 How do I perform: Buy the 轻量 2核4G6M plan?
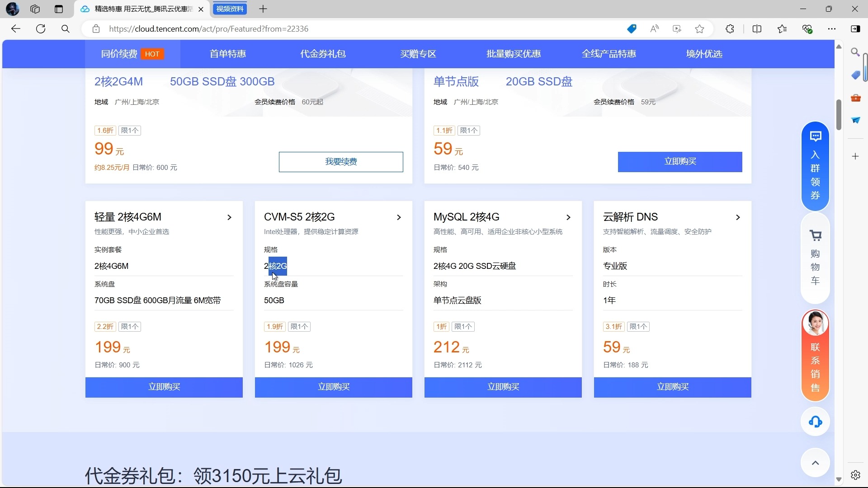pos(164,387)
